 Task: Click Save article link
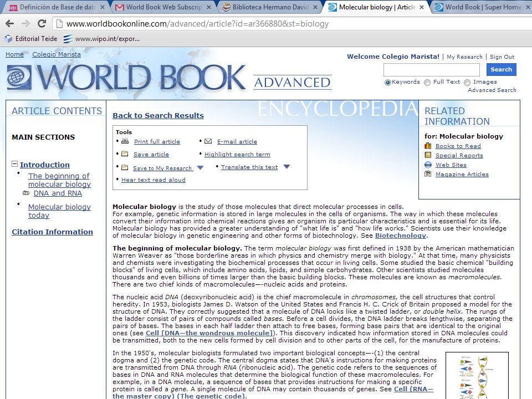[151, 155]
